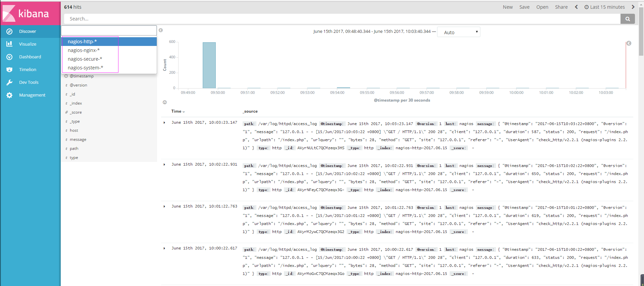The image size is (644, 286).
Task: Click Save in the top menu
Action: 524,7
